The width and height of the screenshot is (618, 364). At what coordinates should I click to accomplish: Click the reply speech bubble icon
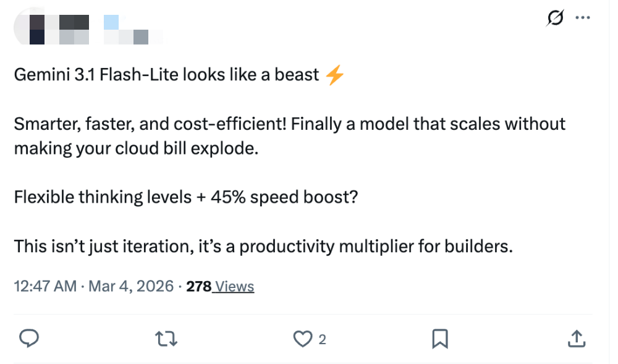pyautogui.click(x=30, y=338)
